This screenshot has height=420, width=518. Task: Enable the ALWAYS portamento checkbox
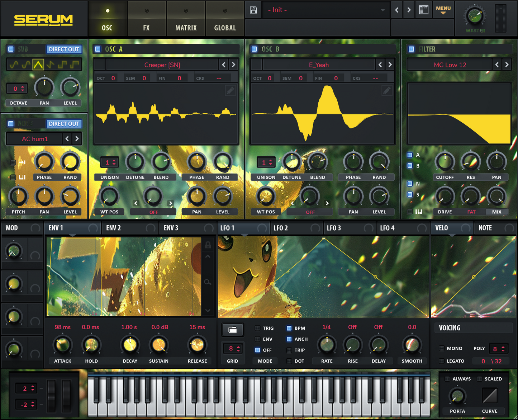click(x=447, y=379)
